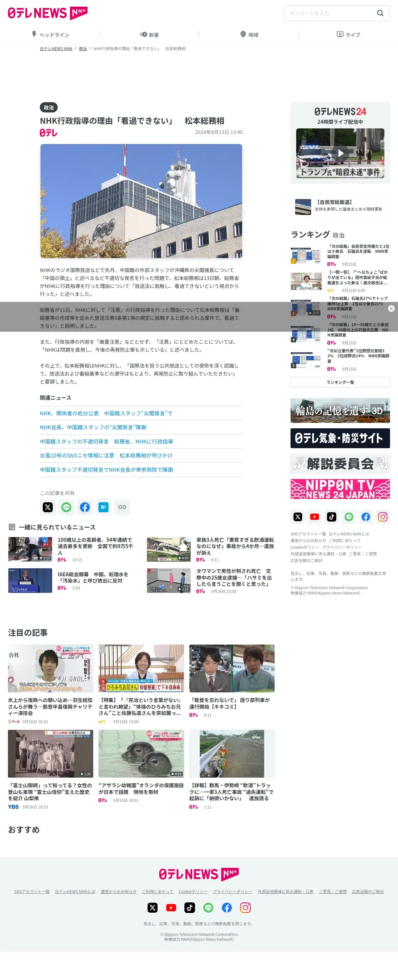
Task: Open footer LINE social icon
Action: point(208,908)
